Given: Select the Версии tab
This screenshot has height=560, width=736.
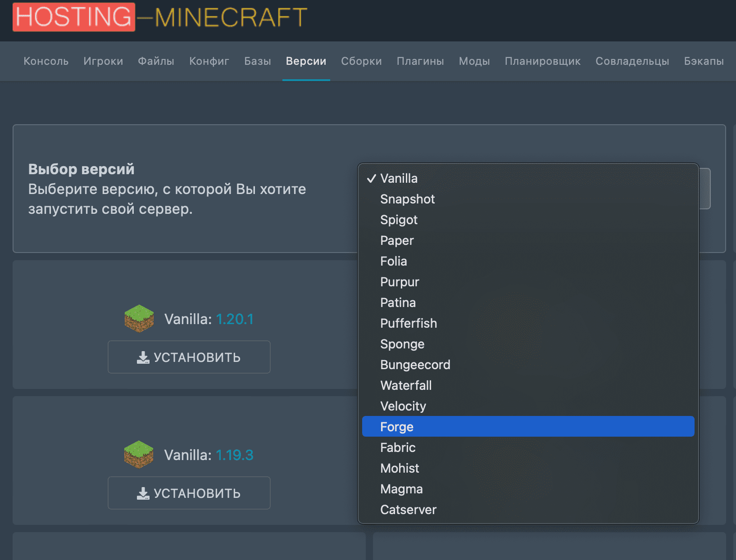Looking at the screenshot, I should pos(306,61).
